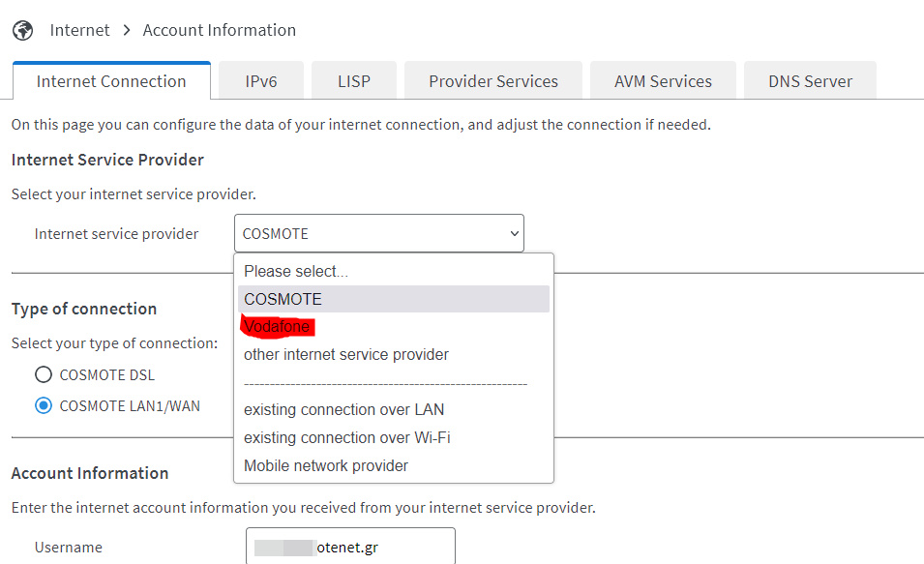Switch to the IPv6 tab

pos(261,81)
